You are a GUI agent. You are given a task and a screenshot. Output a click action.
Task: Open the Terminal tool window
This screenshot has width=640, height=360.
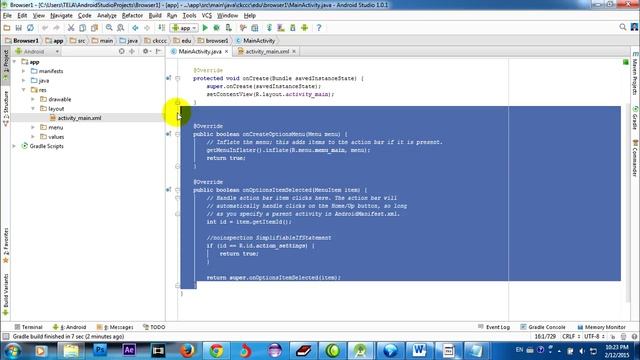[28, 327]
